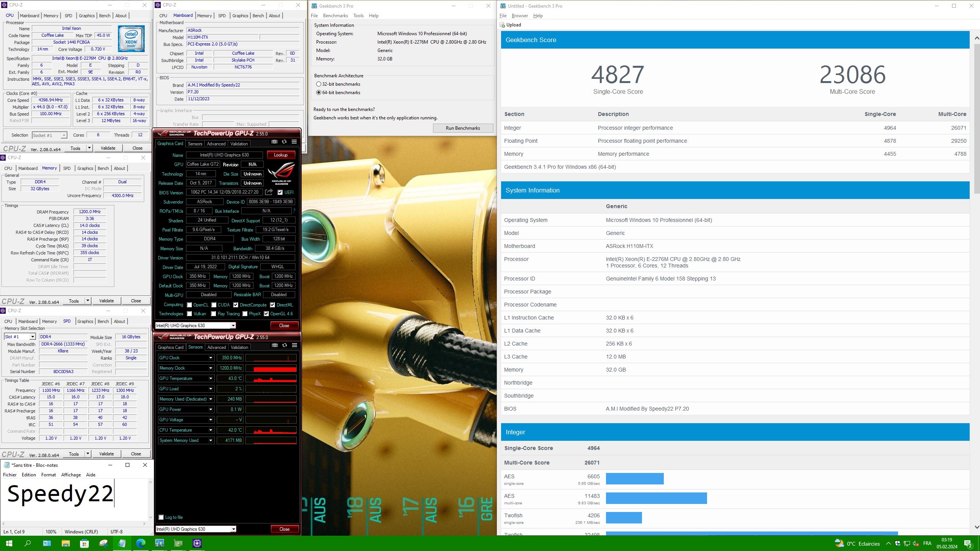Refresh GPU-Z Graphics Card window
This screenshot has width=980, height=551.
pos(284,142)
